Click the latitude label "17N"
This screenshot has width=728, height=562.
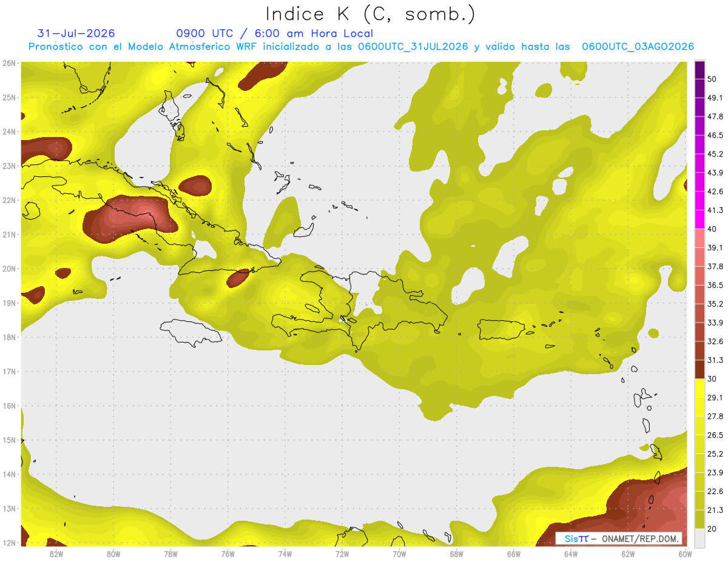tap(9, 372)
